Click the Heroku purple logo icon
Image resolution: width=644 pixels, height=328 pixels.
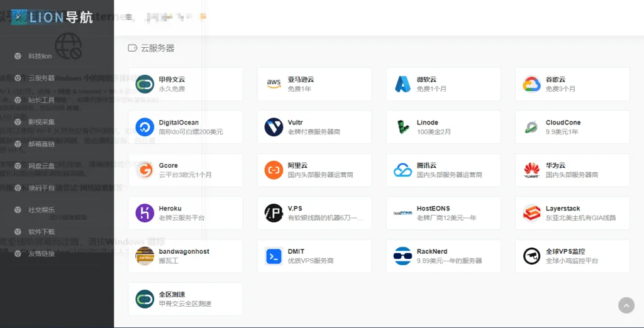tap(145, 213)
